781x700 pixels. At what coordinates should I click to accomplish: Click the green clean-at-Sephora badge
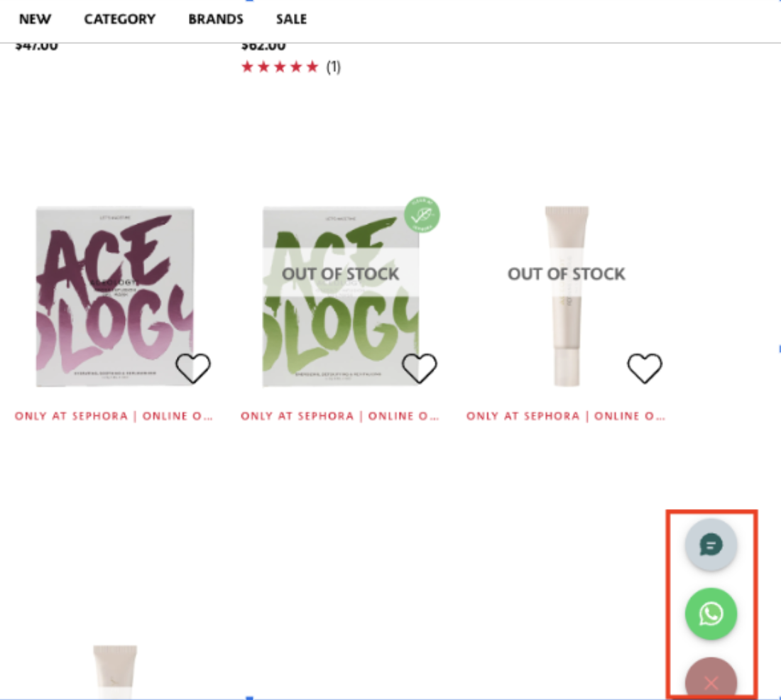(422, 214)
